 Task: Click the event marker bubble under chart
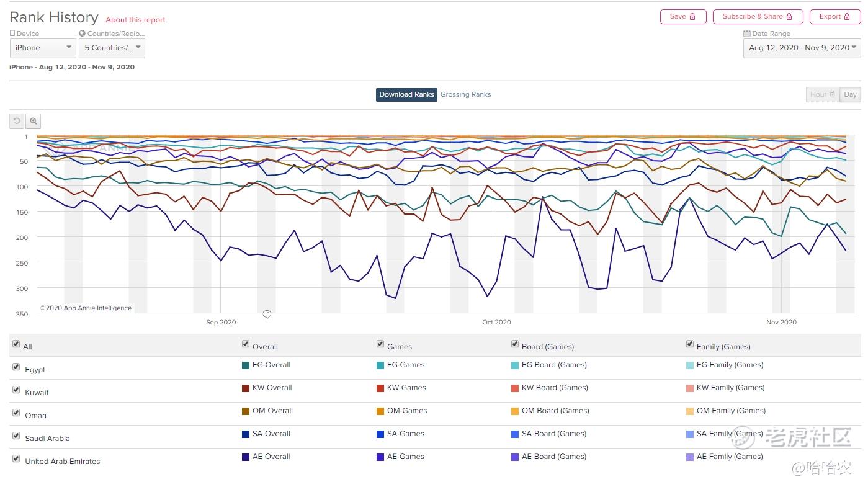point(267,315)
